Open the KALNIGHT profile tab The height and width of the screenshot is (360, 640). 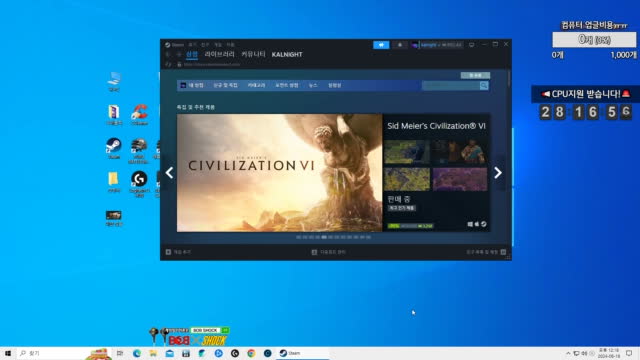point(287,54)
